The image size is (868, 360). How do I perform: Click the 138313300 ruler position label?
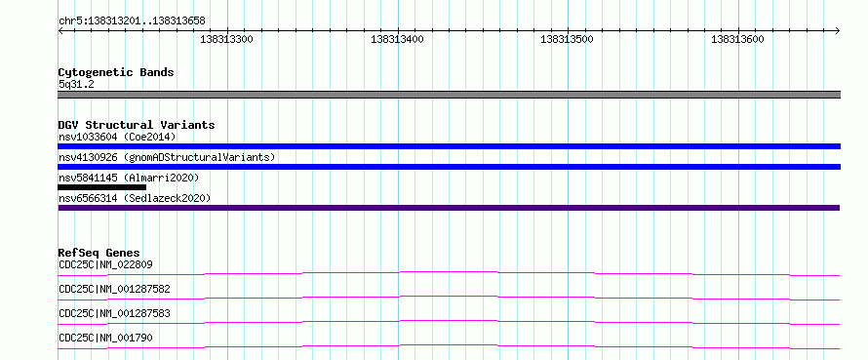click(x=227, y=39)
